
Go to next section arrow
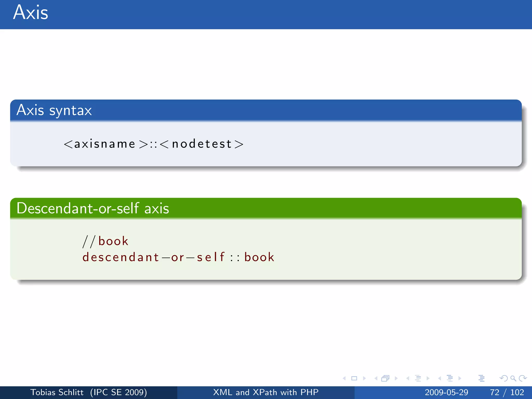(460, 378)
